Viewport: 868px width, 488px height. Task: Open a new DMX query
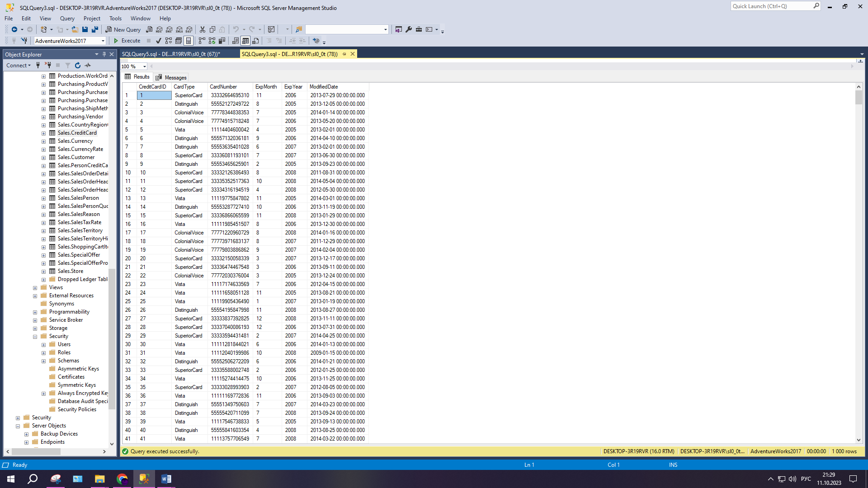tap(169, 29)
